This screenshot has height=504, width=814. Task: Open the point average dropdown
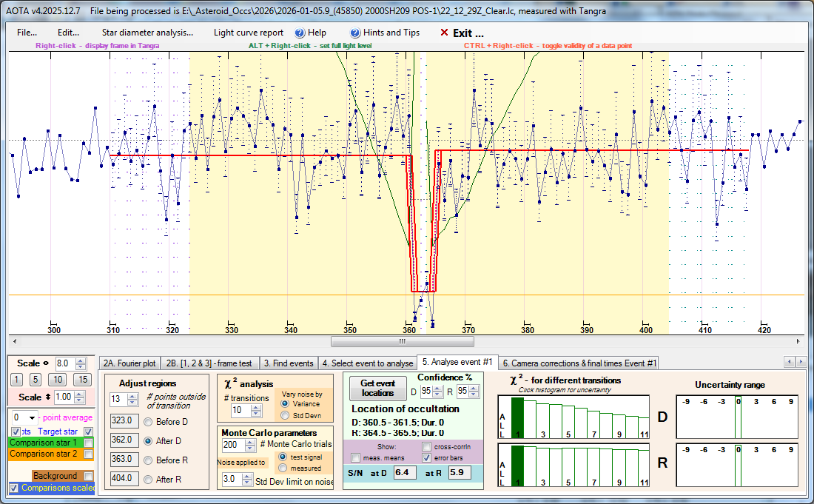(31, 417)
